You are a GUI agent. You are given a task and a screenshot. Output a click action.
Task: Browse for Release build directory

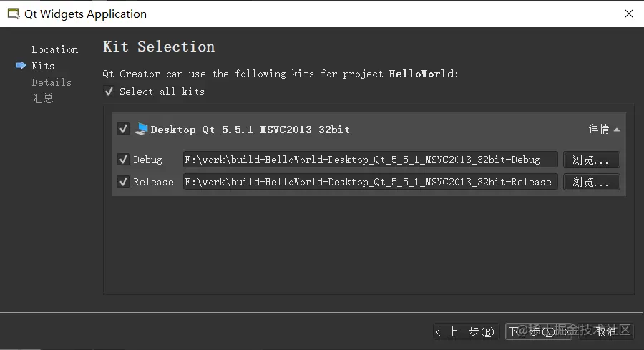pyautogui.click(x=591, y=182)
